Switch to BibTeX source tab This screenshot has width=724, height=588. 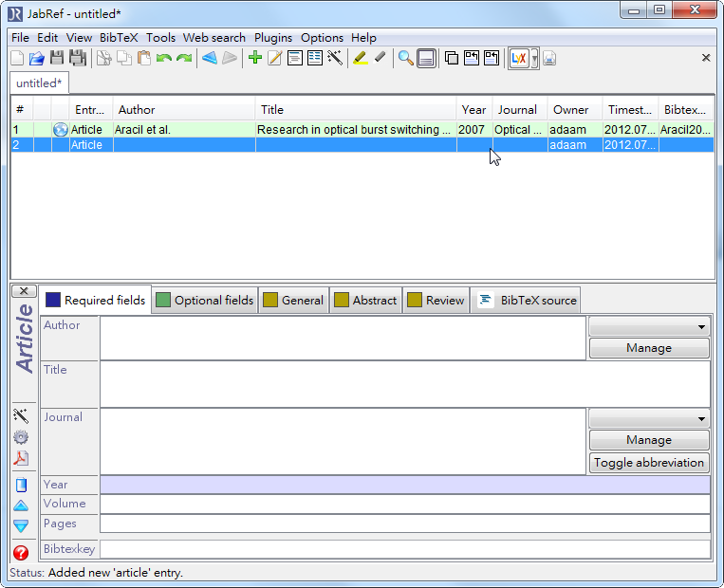(526, 301)
